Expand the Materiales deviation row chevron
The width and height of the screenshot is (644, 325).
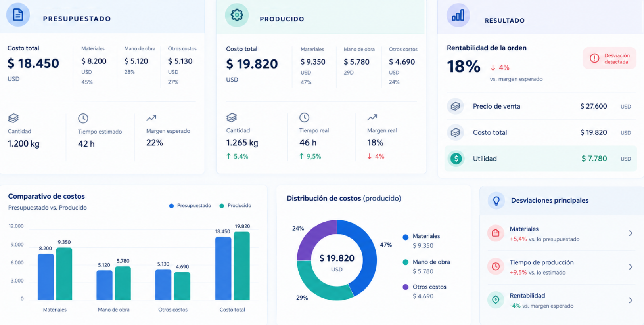click(631, 233)
